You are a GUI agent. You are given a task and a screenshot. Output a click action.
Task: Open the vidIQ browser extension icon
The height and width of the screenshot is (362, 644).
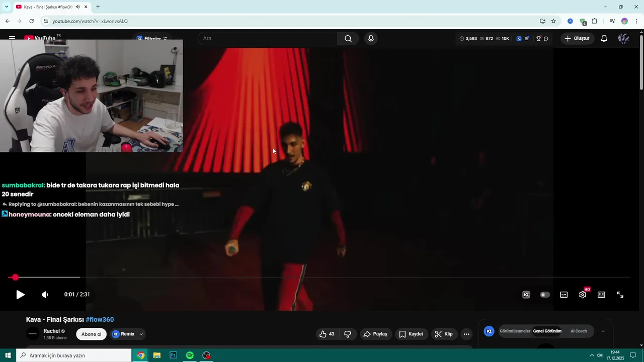(570, 21)
